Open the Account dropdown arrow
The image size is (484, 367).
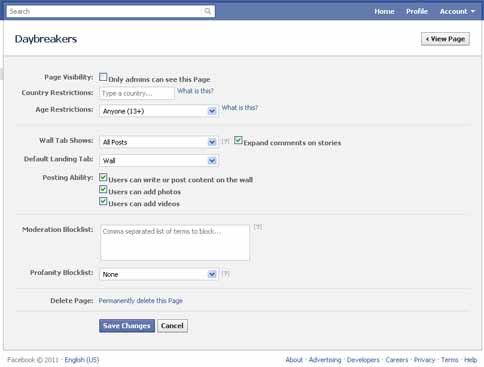coord(473,11)
